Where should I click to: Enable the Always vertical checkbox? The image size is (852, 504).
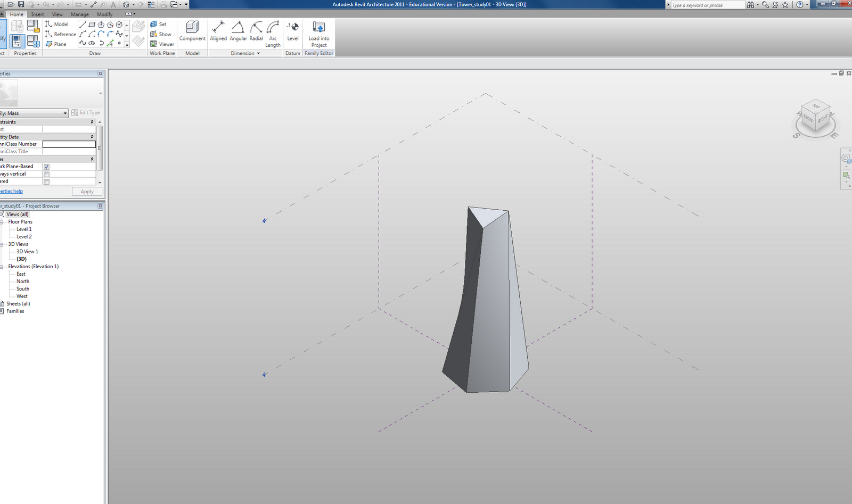(46, 173)
